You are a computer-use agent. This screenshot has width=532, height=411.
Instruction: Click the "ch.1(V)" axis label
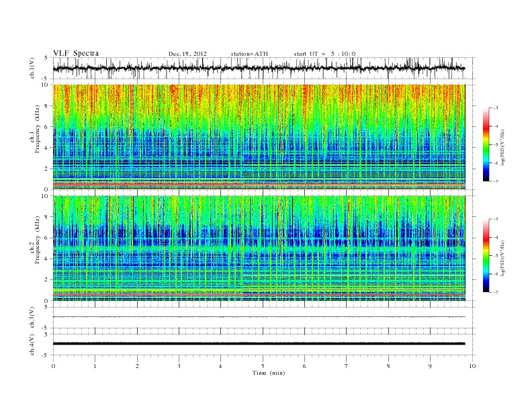[32, 68]
